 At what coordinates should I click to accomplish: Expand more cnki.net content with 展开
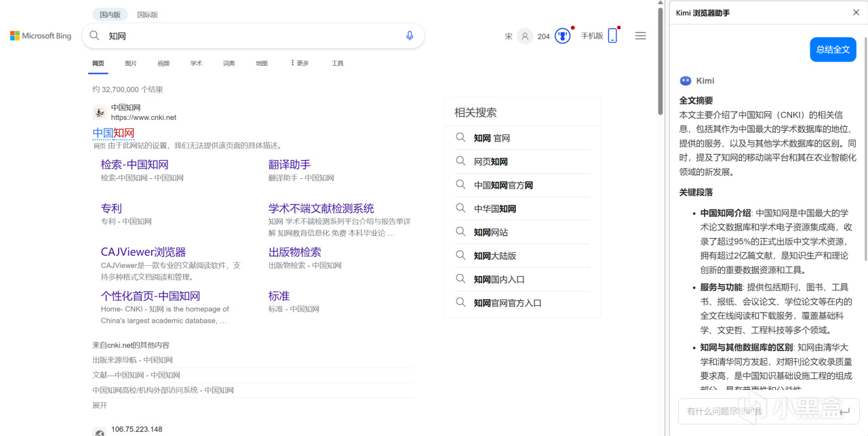click(x=100, y=405)
